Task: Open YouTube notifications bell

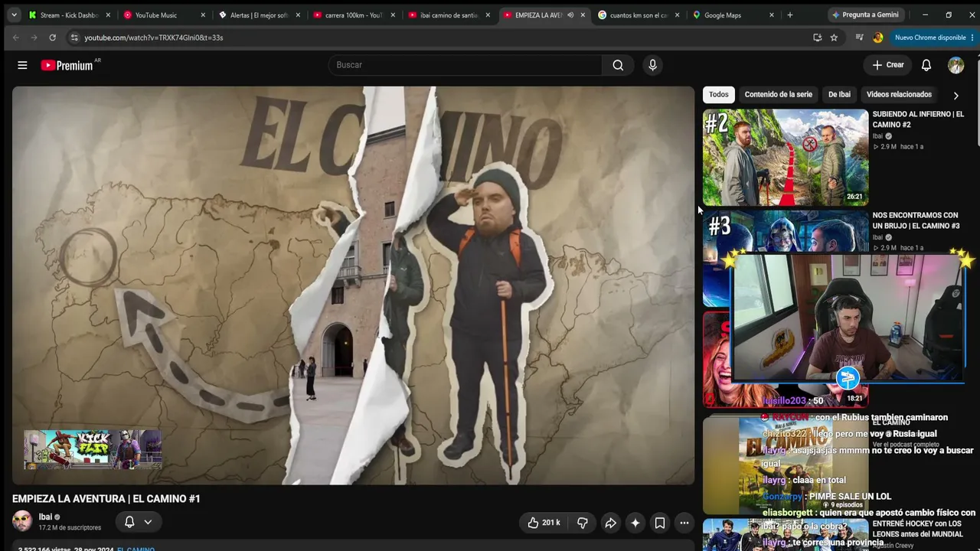Action: click(926, 65)
